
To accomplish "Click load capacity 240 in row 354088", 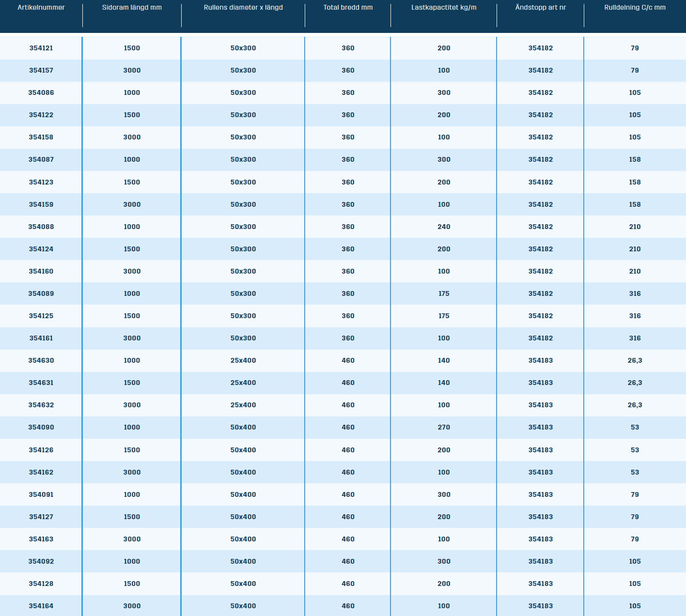I will click(x=444, y=227).
